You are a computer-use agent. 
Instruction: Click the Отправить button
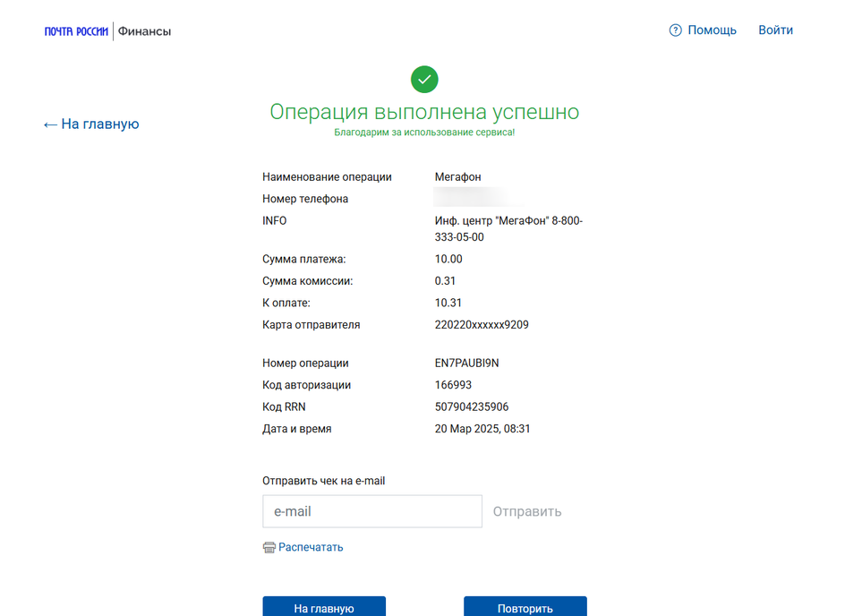click(x=527, y=511)
